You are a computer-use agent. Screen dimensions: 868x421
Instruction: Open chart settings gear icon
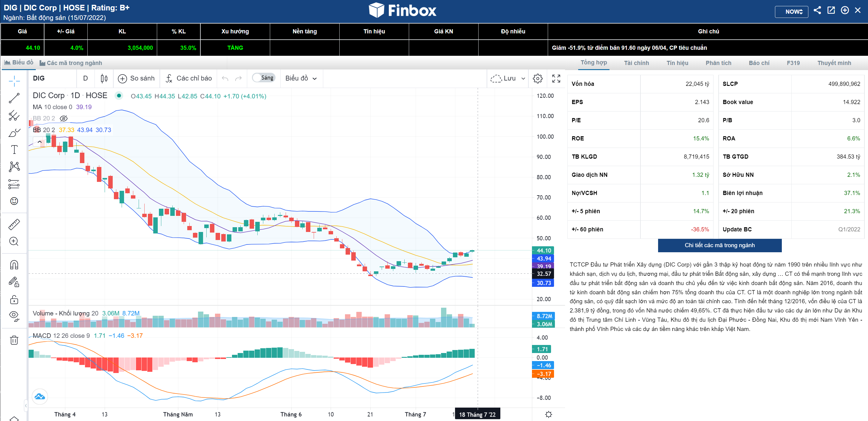coord(537,78)
